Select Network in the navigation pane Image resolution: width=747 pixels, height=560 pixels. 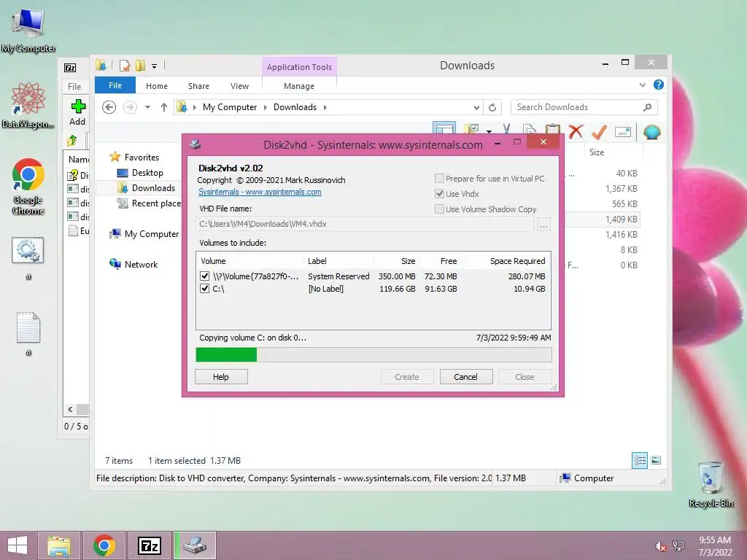(x=141, y=264)
